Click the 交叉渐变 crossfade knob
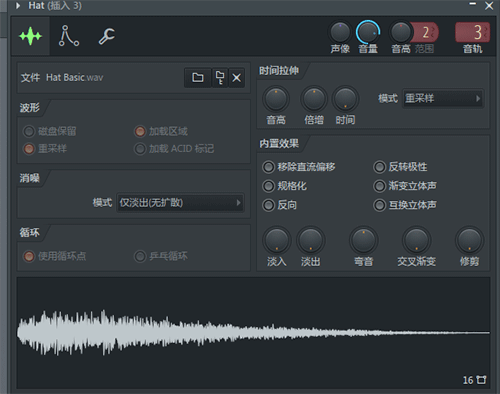This screenshot has width=500, height=394. pos(416,240)
